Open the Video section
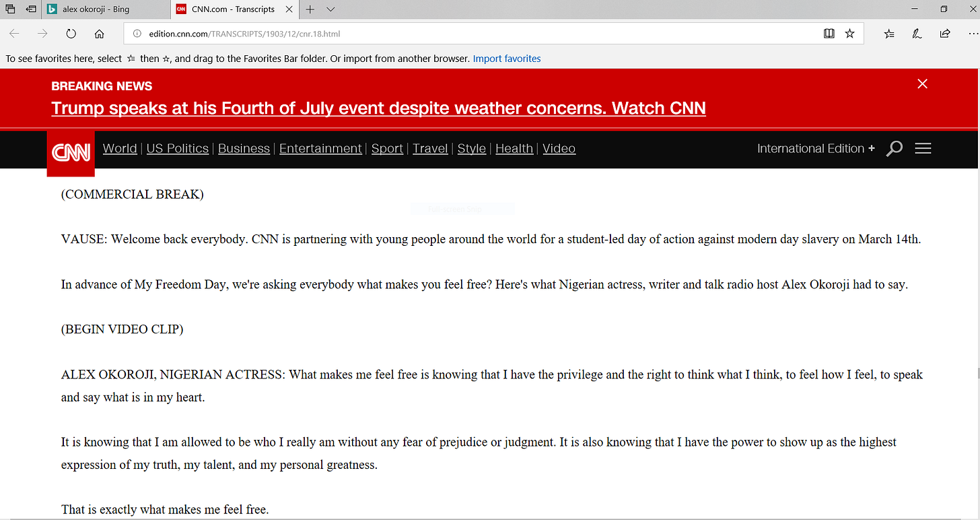 (x=559, y=148)
